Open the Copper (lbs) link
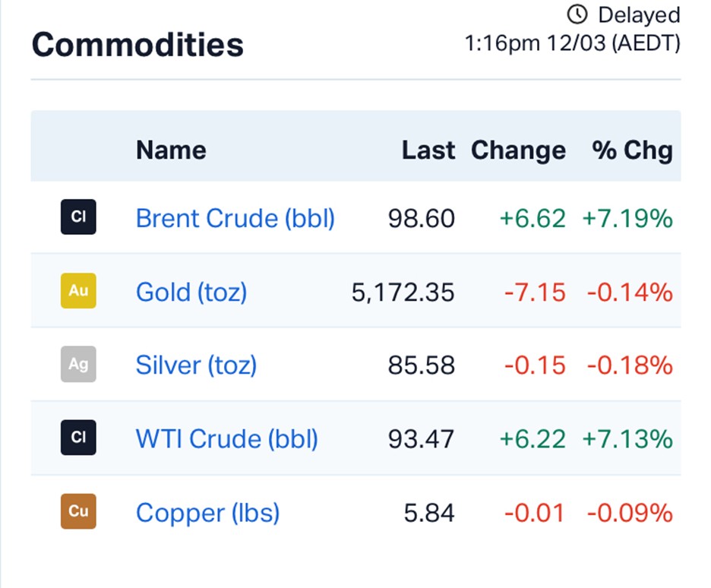 207,513
